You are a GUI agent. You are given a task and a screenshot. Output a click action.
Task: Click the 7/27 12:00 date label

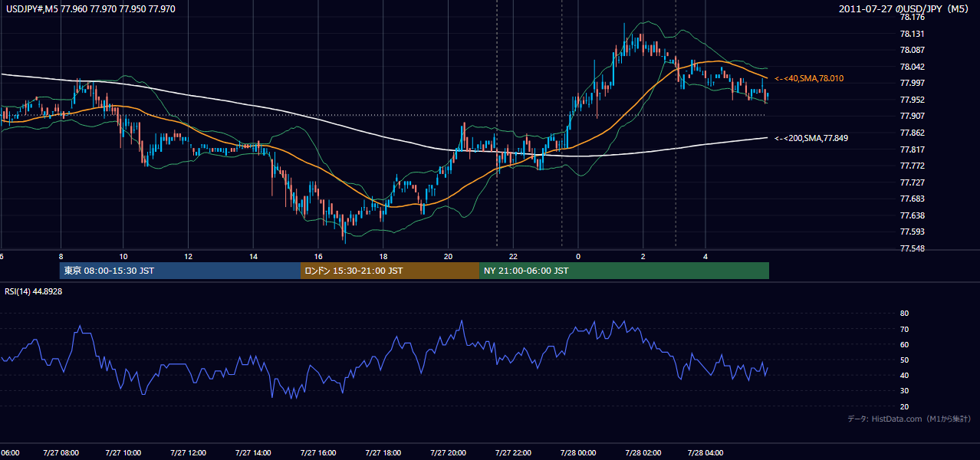tap(188, 453)
